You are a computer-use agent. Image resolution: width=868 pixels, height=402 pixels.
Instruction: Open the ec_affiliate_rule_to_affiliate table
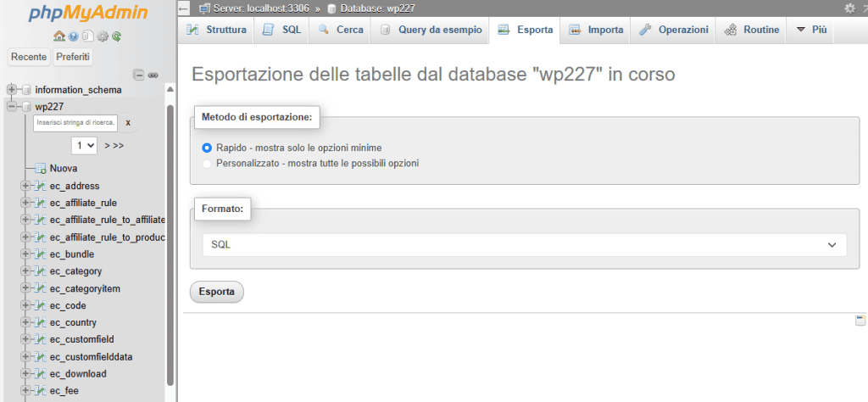tap(108, 220)
